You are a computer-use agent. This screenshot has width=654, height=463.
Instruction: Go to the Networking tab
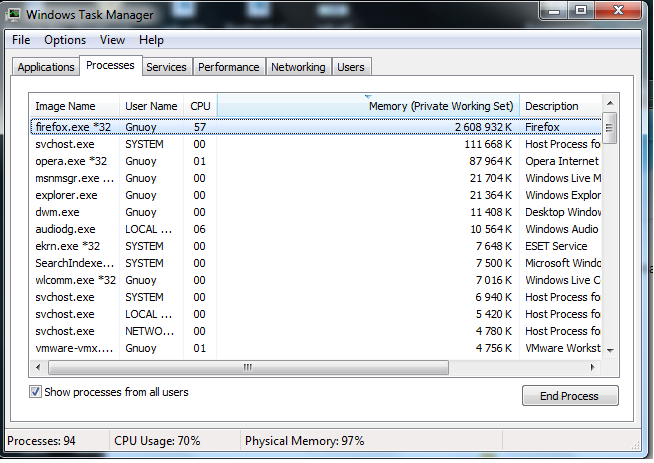298,67
